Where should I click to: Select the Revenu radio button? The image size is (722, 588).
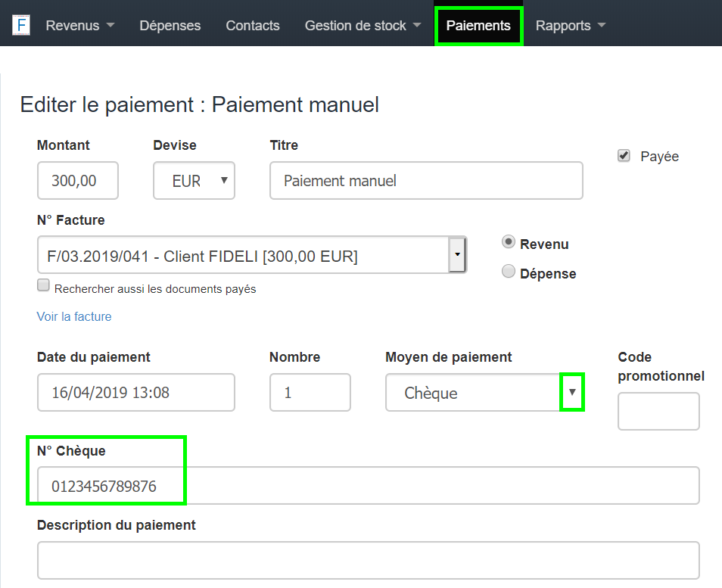click(509, 242)
